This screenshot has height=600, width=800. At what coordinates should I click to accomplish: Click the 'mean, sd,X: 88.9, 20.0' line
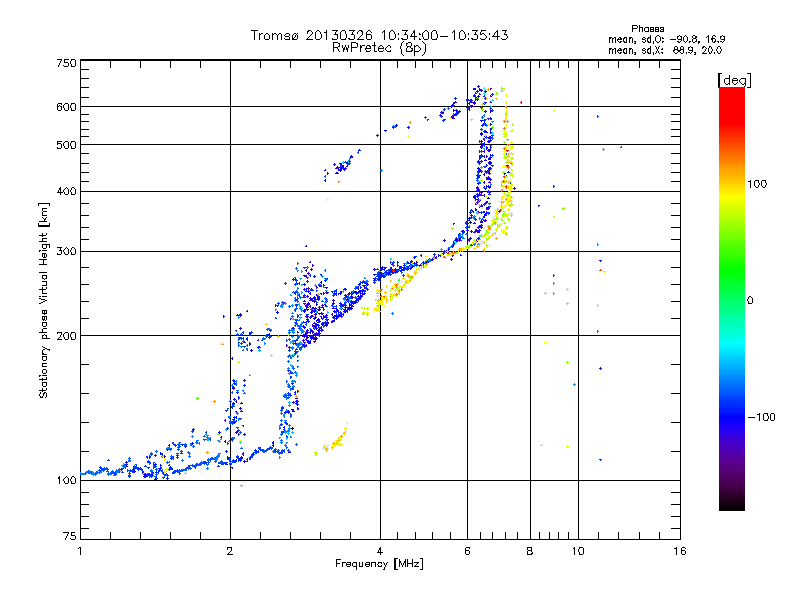665,50
